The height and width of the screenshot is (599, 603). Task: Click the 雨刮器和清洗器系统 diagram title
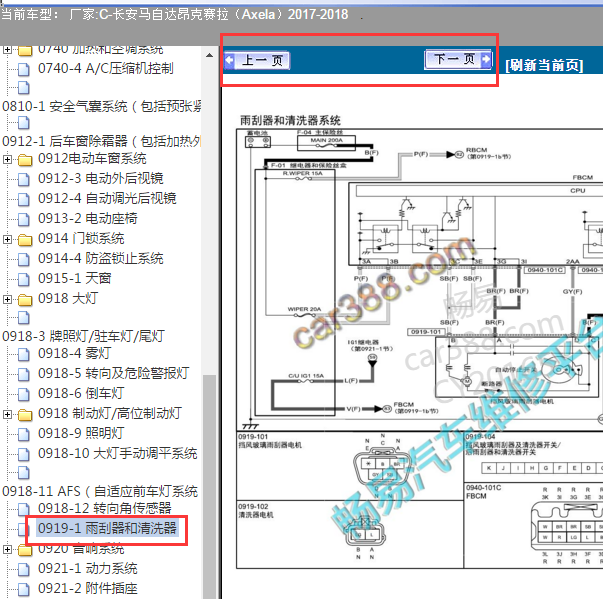(290, 120)
